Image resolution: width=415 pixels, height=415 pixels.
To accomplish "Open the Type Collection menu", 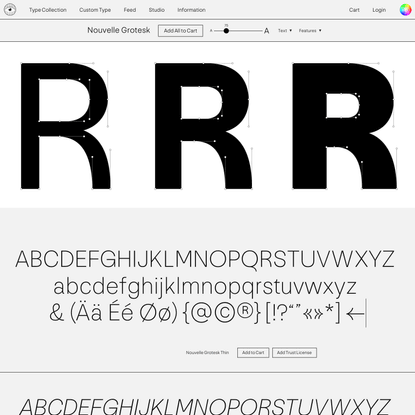I will tap(48, 10).
